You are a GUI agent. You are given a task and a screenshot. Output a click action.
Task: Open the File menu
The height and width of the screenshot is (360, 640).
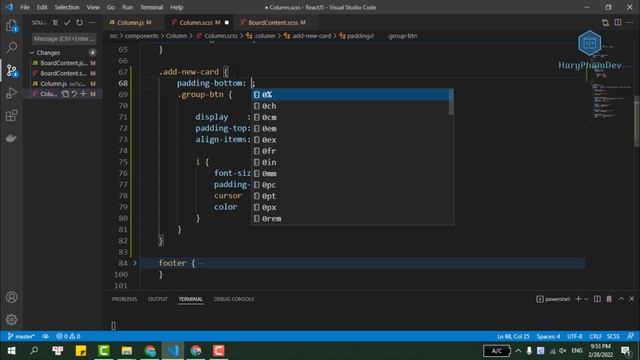[x=25, y=7]
